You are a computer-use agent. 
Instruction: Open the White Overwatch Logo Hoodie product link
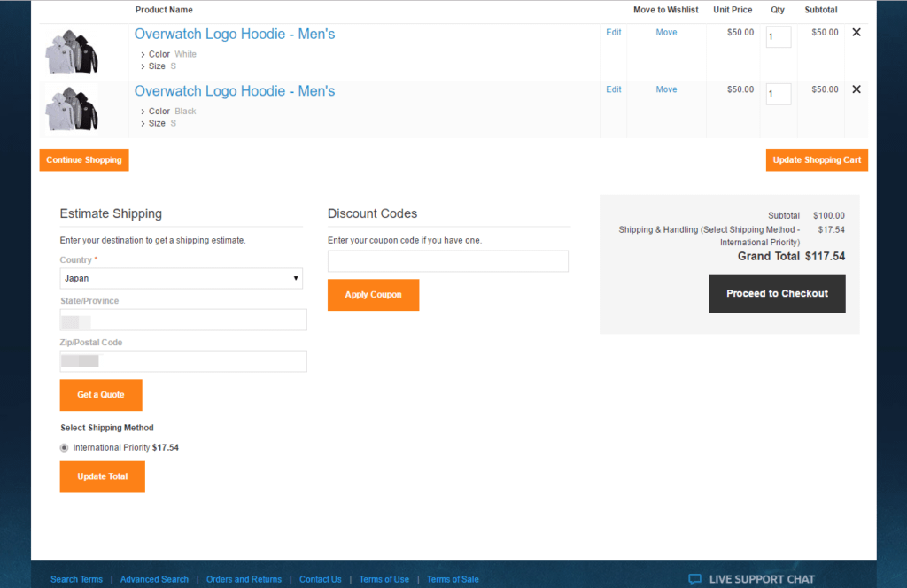(x=234, y=35)
